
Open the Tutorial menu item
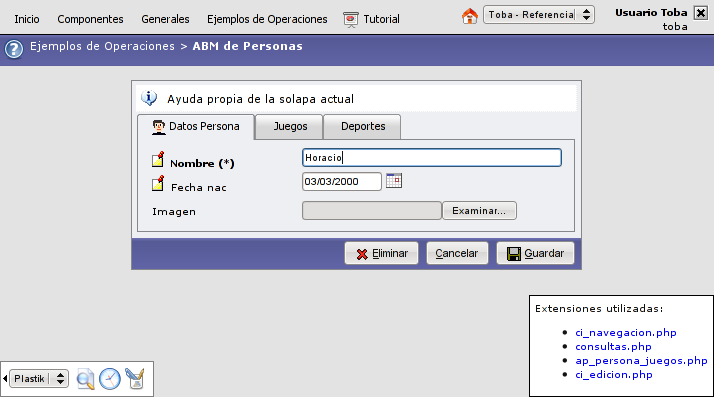[381, 19]
